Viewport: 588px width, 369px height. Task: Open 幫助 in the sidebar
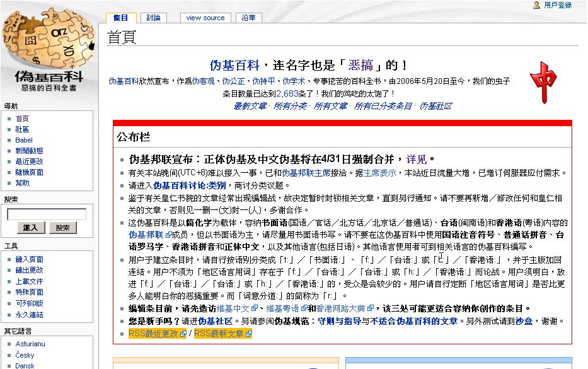click(22, 183)
